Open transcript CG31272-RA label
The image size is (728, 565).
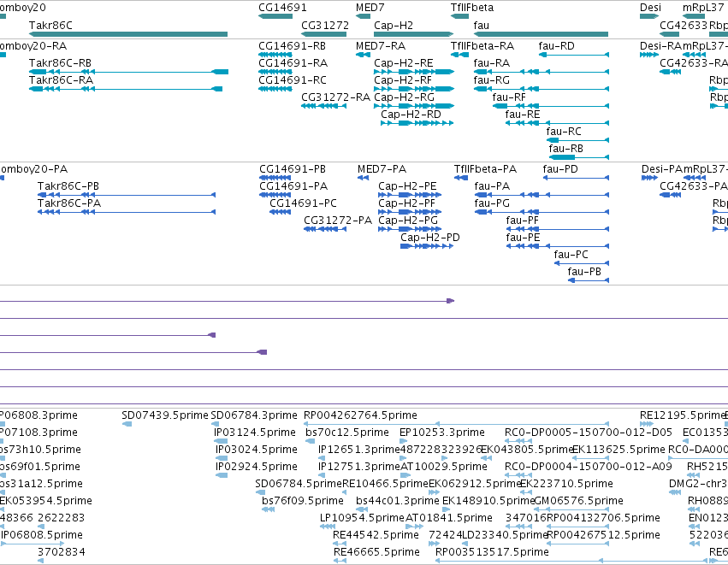335,97
